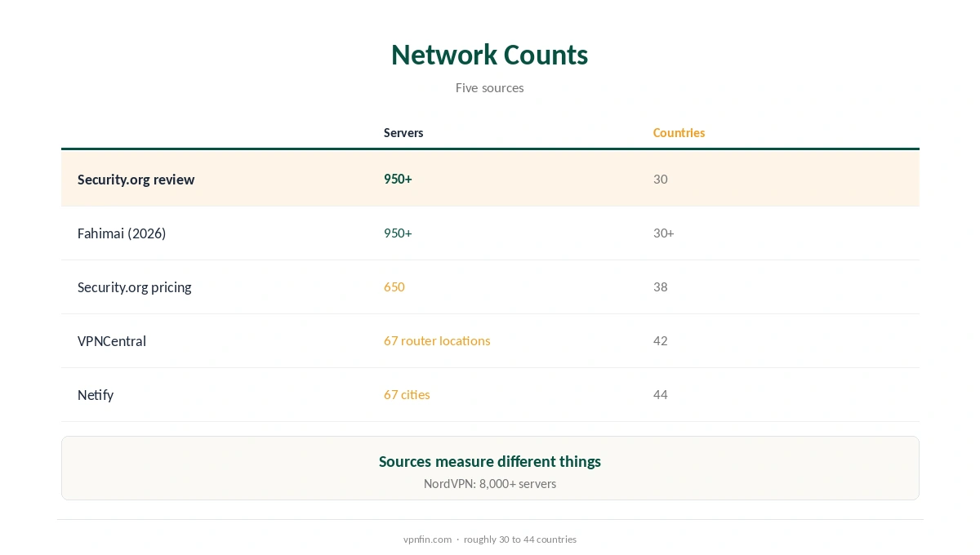Viewport: 980px width, 555px height.
Task: Click the "Sources measure different things" heading
Action: [490, 461]
